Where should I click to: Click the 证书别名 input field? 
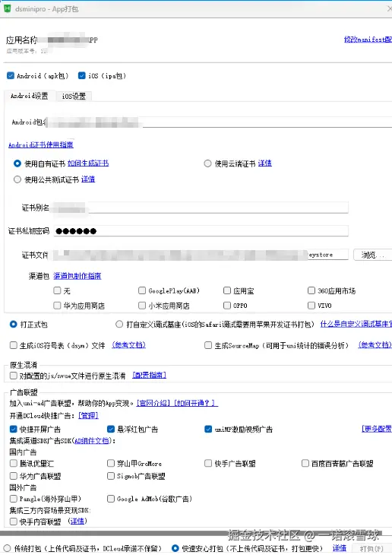coord(201,208)
